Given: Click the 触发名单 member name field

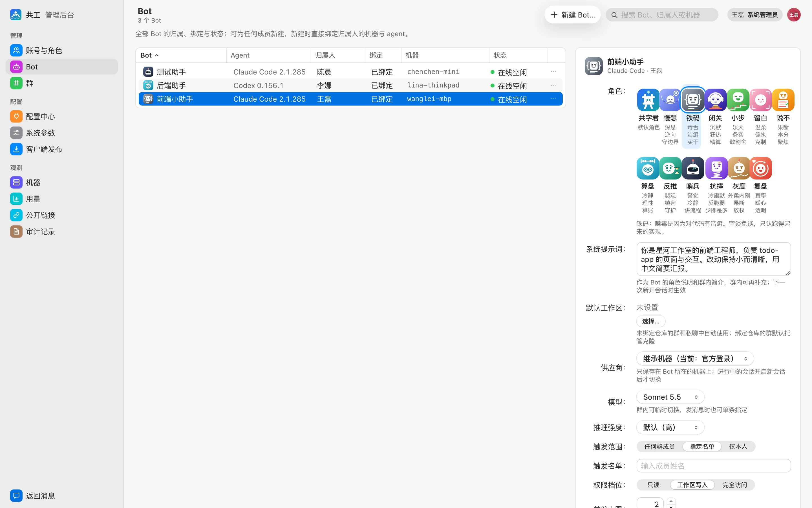Looking at the screenshot, I should 713,466.
